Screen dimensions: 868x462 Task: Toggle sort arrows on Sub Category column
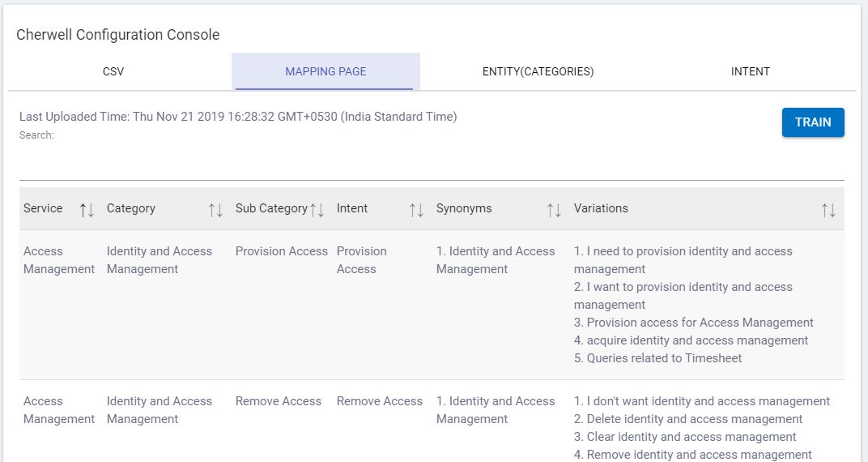click(317, 210)
